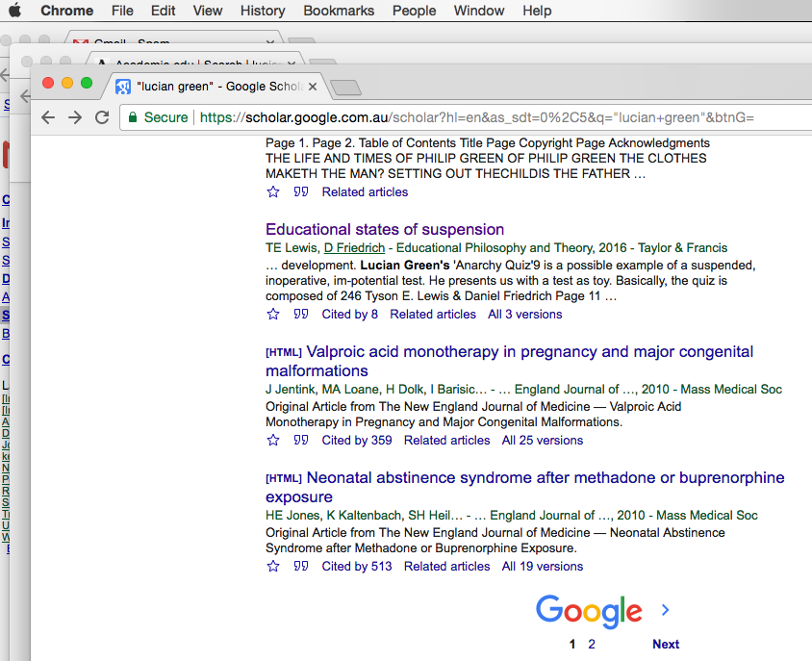The width and height of the screenshot is (812, 661).
Task: Cite Educational states of suspension
Action: pos(301,315)
